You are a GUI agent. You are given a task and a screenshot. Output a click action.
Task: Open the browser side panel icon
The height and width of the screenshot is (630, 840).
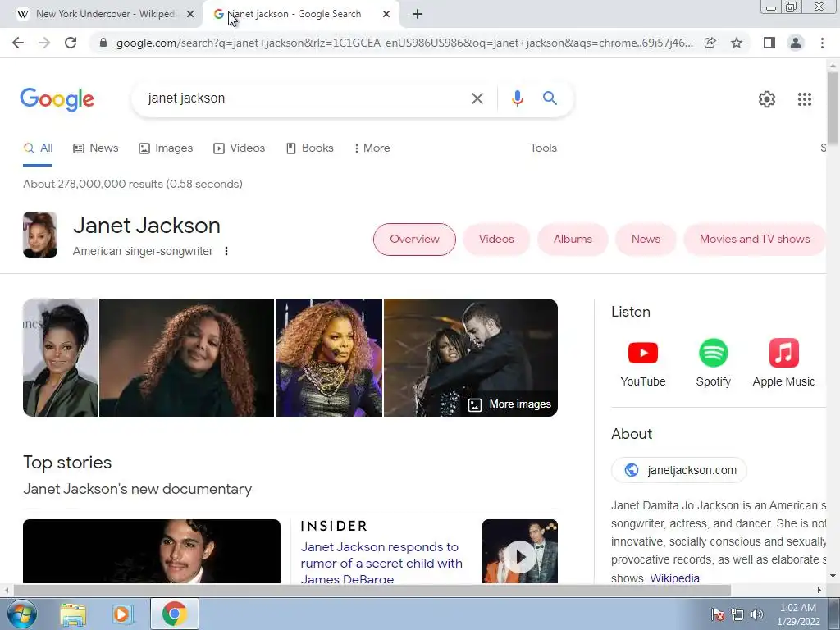click(769, 43)
